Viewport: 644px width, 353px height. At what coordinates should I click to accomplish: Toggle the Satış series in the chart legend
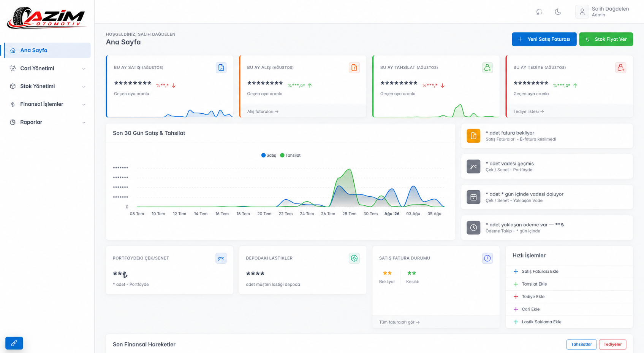pos(269,155)
